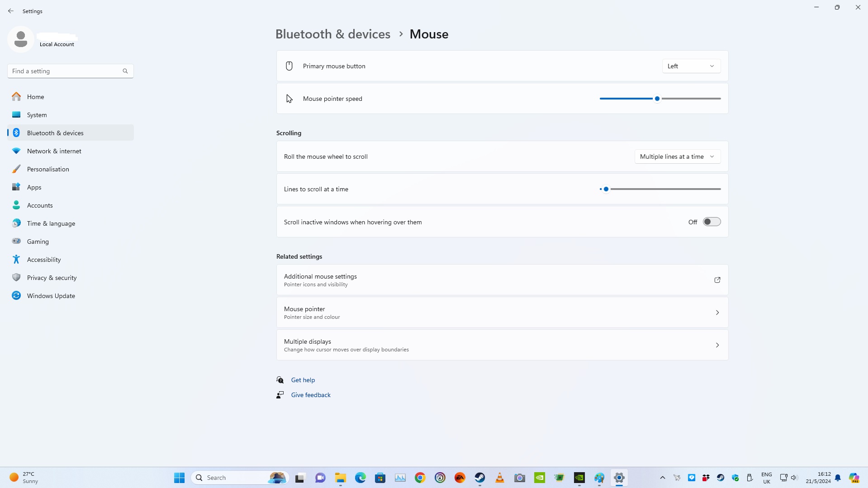
Task: Click the Give feedback link
Action: coord(311,395)
